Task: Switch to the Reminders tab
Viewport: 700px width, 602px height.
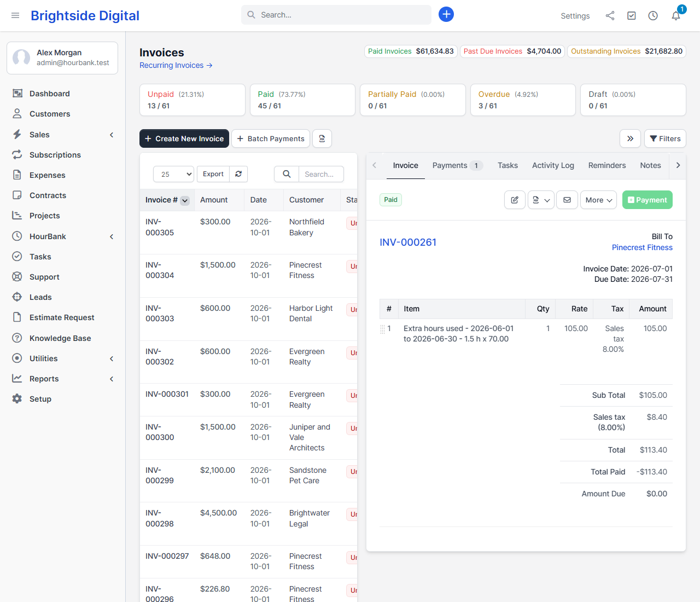Action: coord(607,165)
